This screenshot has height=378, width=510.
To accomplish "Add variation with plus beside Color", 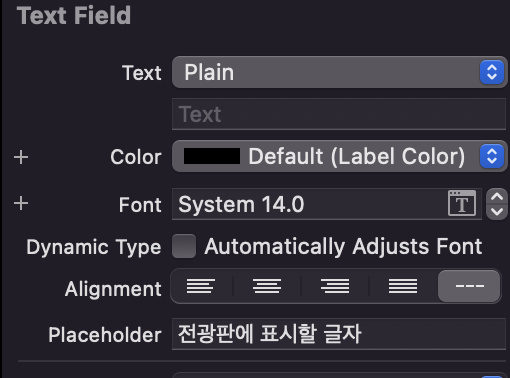I will click(x=21, y=157).
